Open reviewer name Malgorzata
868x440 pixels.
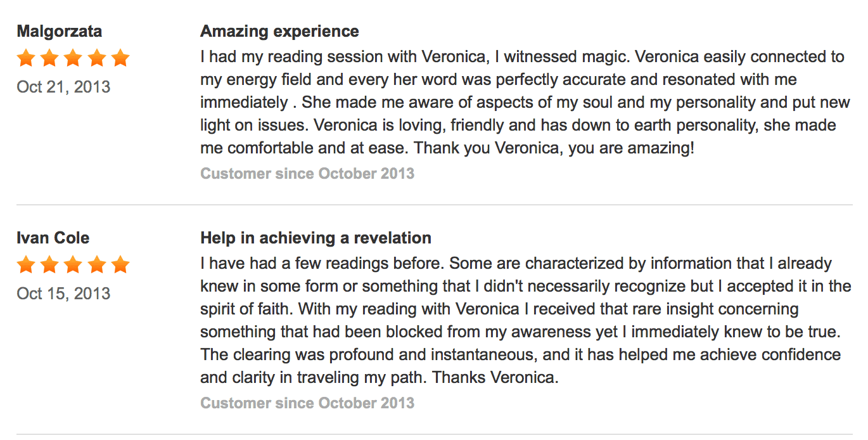pyautogui.click(x=59, y=32)
